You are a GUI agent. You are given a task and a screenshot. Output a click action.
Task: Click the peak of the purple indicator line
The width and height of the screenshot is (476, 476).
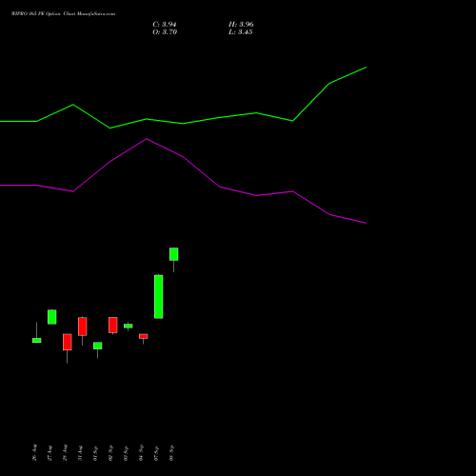coord(147,139)
